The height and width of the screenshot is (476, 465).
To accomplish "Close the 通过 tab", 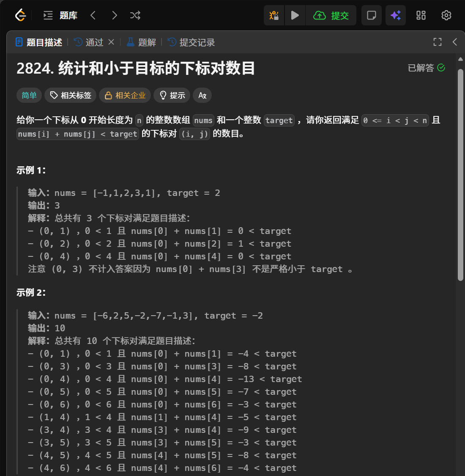I will (111, 42).
